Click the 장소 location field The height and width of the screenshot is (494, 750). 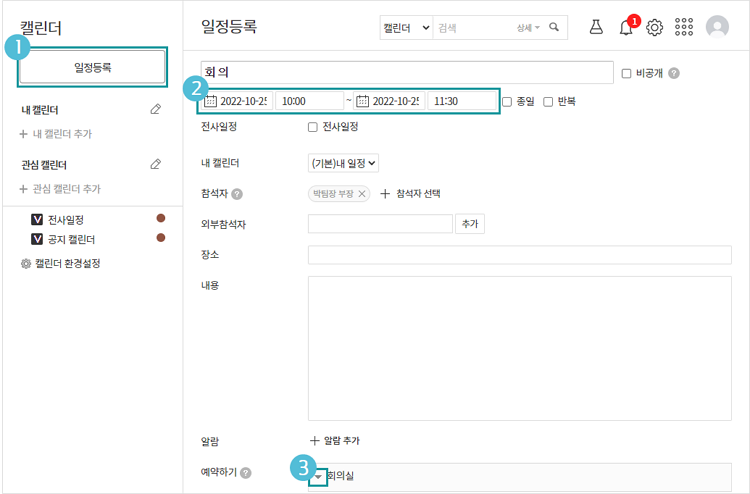click(520, 255)
